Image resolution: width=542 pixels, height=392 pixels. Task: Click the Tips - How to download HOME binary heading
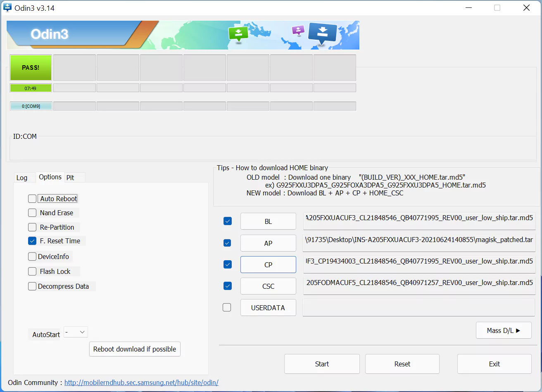click(273, 168)
